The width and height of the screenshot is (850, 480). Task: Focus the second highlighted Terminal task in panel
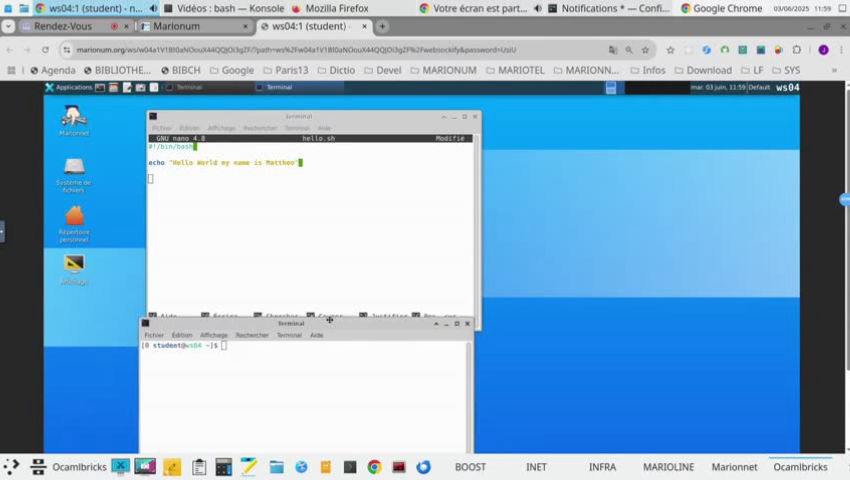(x=298, y=87)
